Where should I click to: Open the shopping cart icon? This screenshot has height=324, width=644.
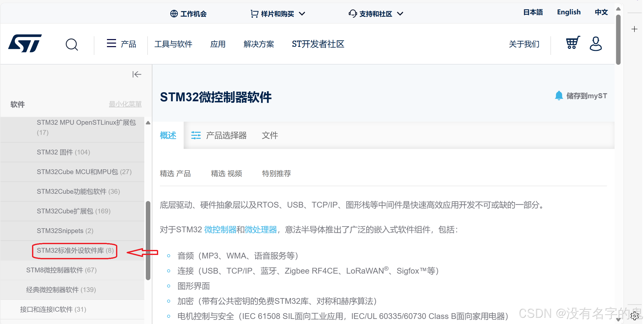(573, 43)
